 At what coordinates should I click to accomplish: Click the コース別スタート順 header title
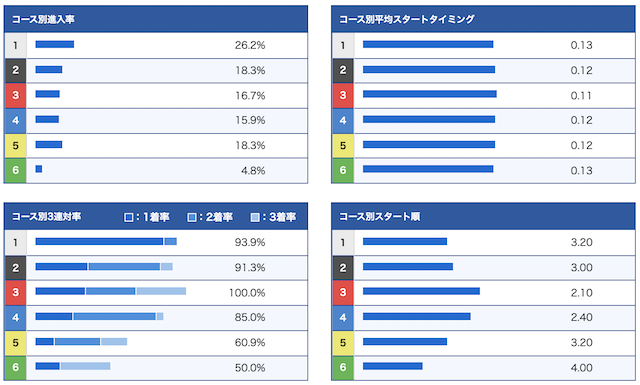[x=380, y=216]
